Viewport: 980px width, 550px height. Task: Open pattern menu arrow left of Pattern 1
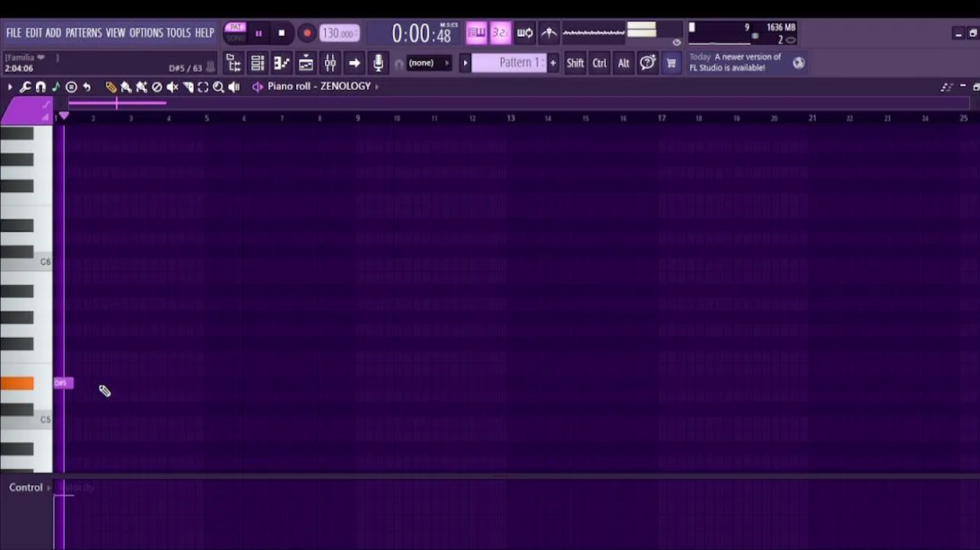pos(465,63)
